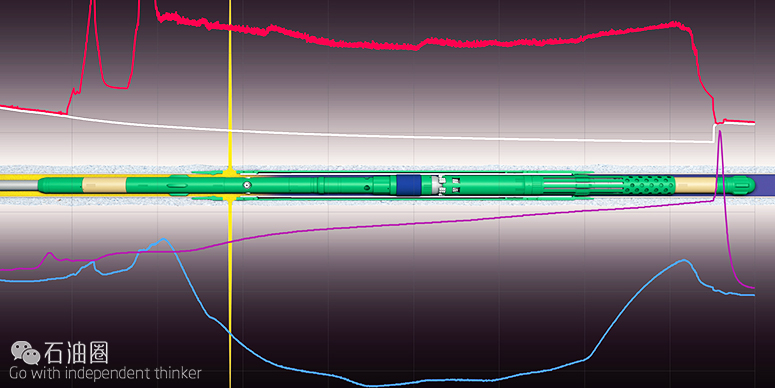Screen dimensions: 775x388
Task: Click the perforated green screen section
Action: click(648, 185)
